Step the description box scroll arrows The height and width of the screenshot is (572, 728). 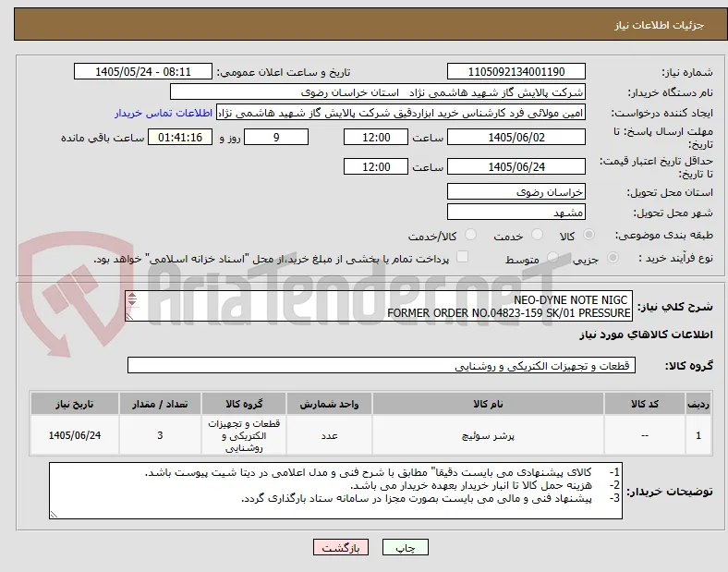tap(132, 299)
